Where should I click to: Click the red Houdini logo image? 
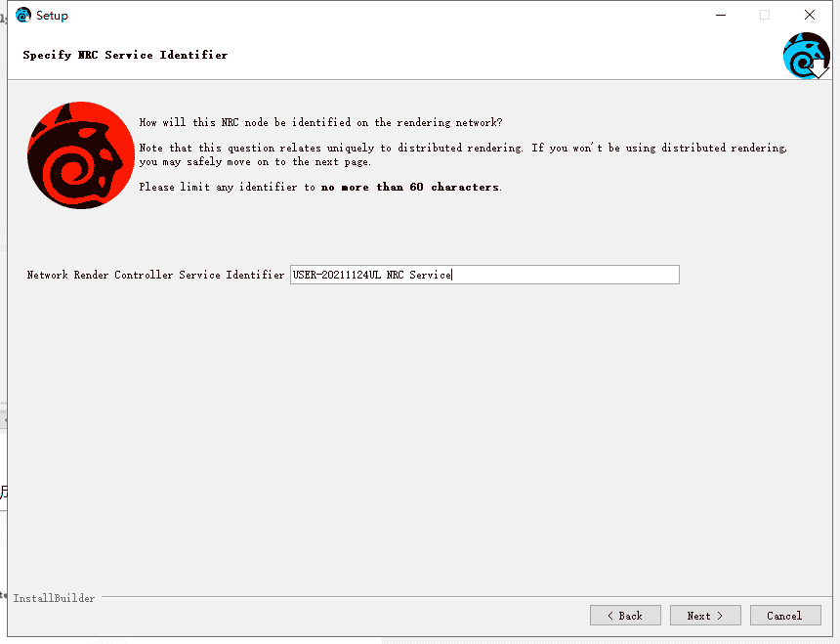click(x=81, y=155)
